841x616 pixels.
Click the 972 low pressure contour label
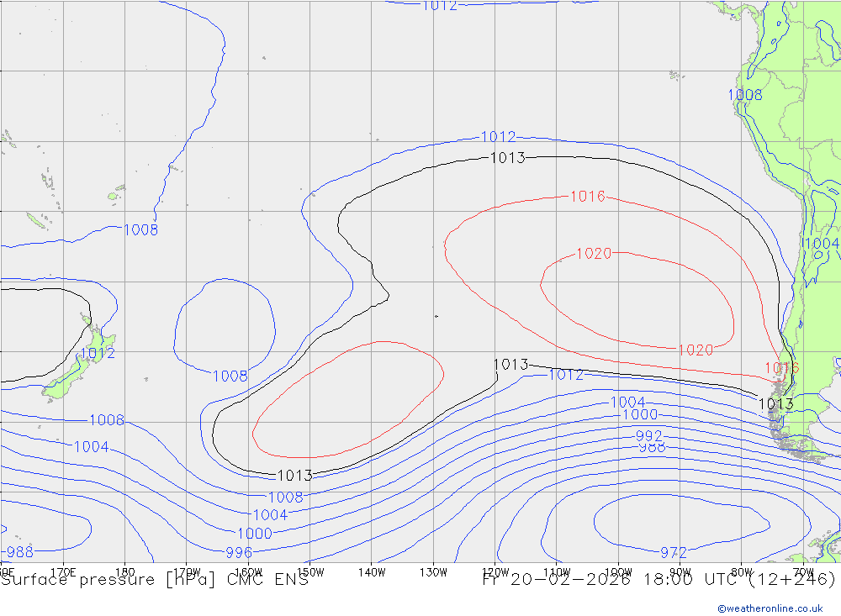pos(674,552)
